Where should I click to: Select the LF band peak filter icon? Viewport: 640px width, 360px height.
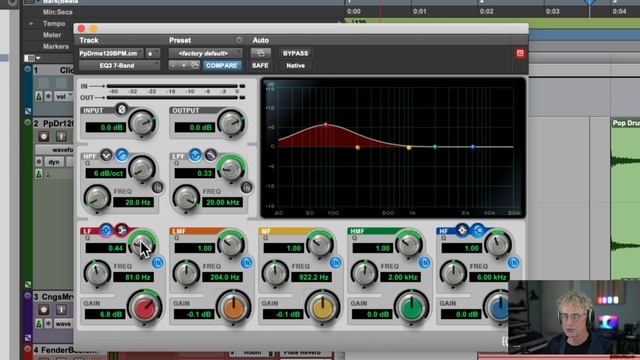click(x=106, y=230)
